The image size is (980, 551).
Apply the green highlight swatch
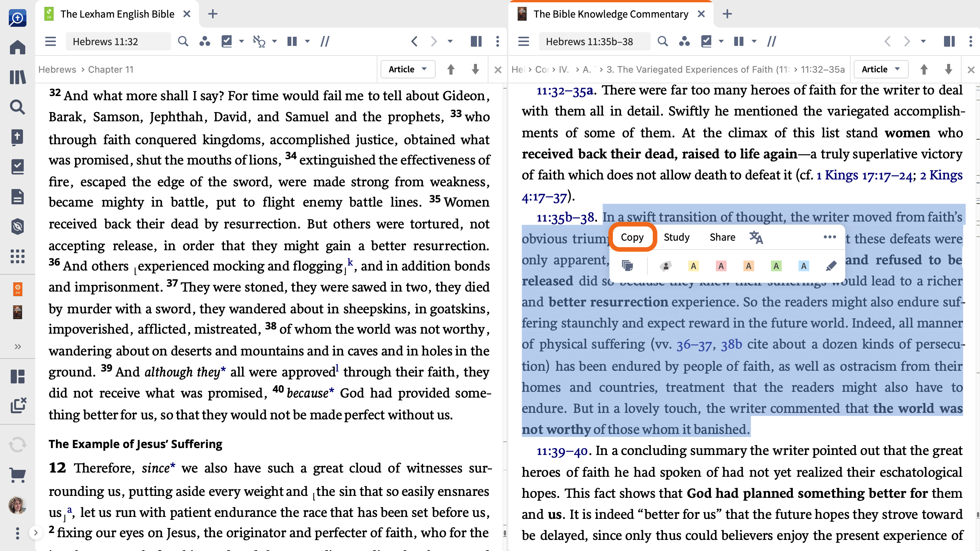(x=776, y=266)
